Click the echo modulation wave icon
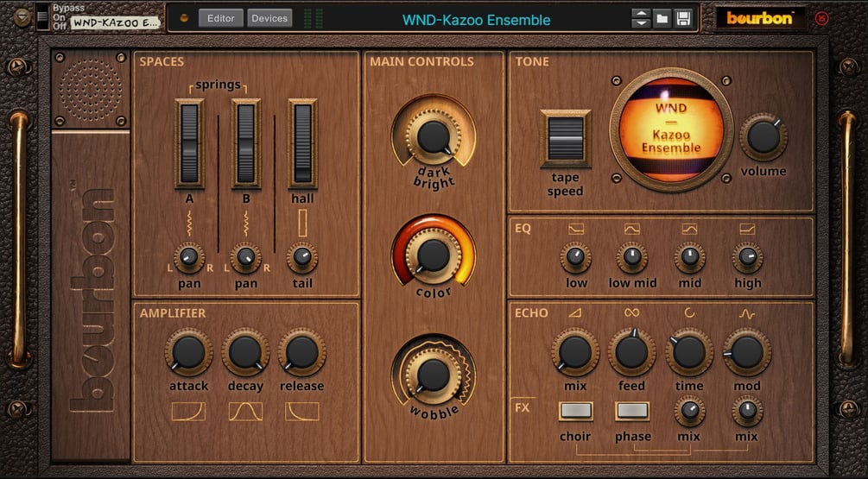The width and height of the screenshot is (868, 479). [x=747, y=313]
